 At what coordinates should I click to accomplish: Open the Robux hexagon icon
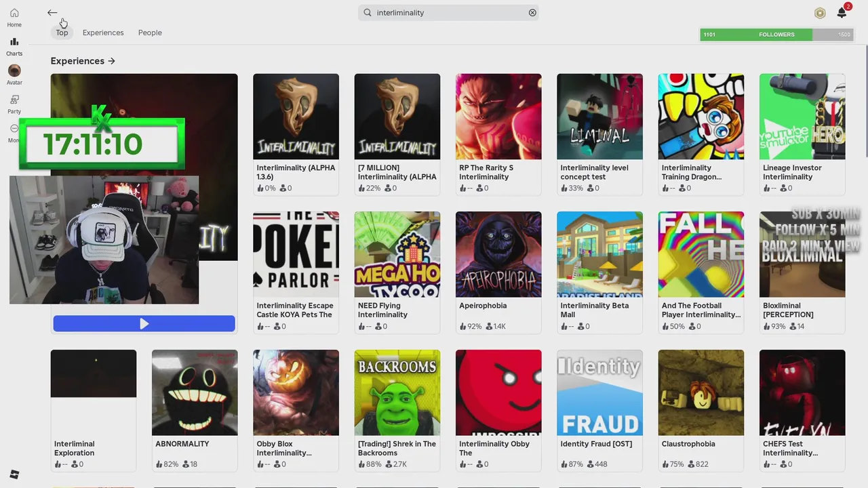820,13
